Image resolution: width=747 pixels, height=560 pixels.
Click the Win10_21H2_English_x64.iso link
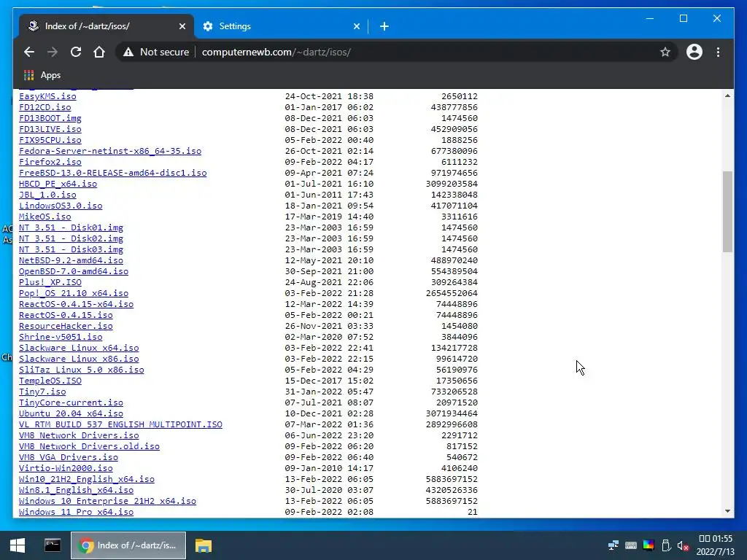(x=87, y=480)
